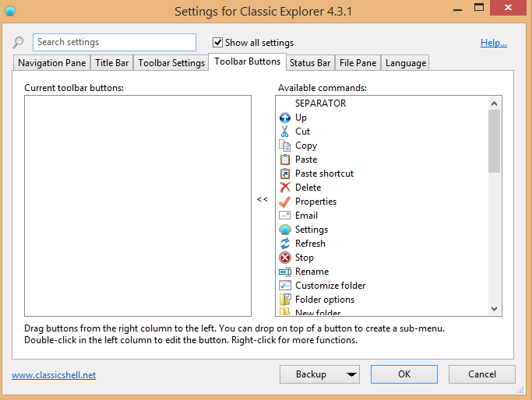The image size is (532, 400).
Task: Select the Paste clipboard icon
Action: pyautogui.click(x=284, y=160)
